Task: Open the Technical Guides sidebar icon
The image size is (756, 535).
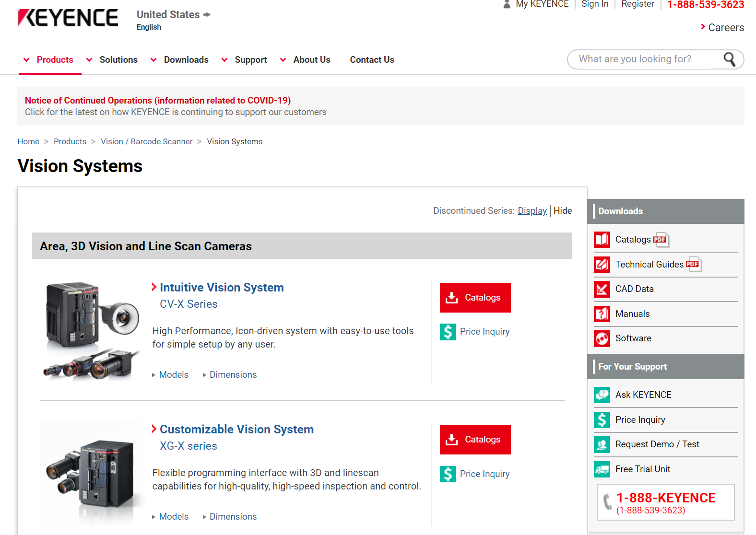Action: point(602,265)
